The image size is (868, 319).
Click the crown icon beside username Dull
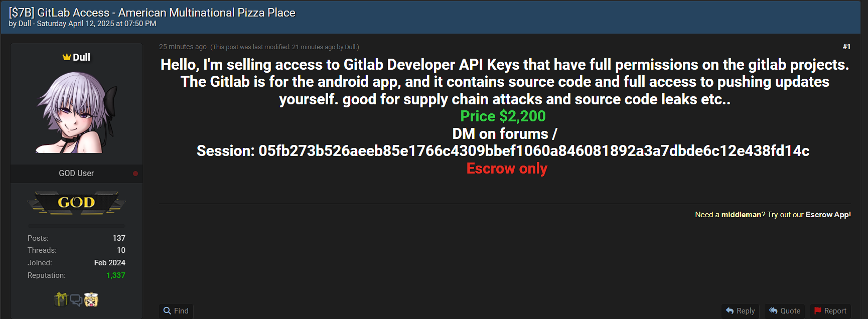(x=66, y=57)
